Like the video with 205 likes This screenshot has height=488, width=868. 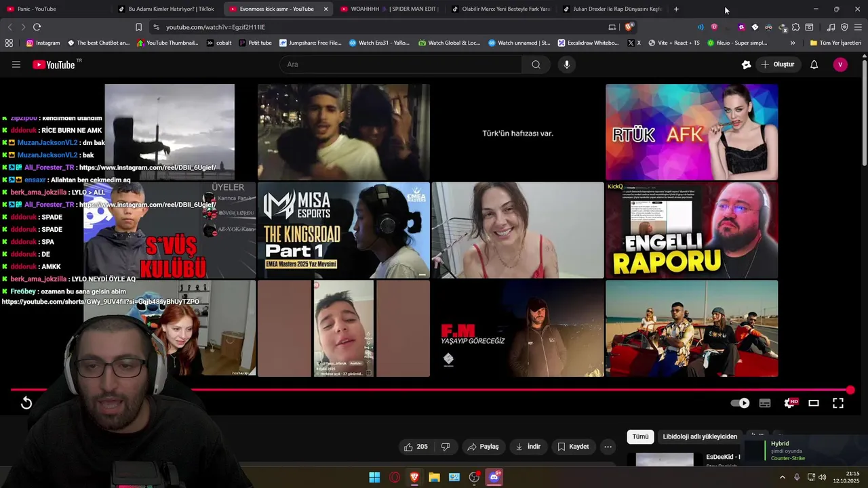tap(416, 447)
